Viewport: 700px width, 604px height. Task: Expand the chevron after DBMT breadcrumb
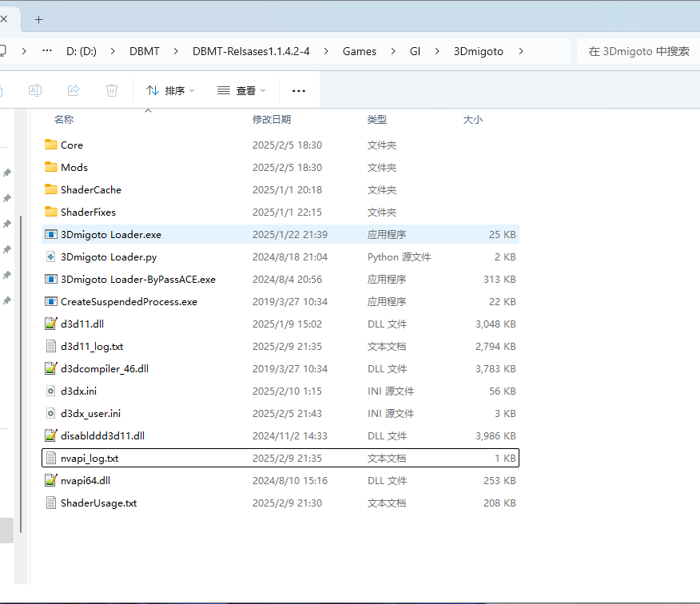[176, 51]
